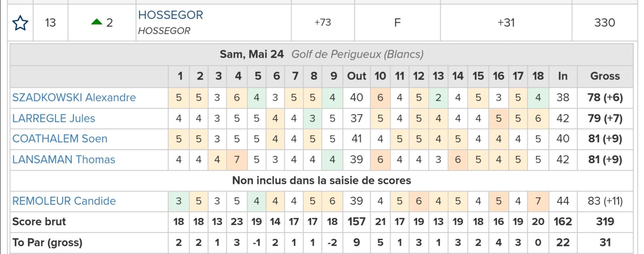Click the Gross column header
644x254 pixels.
point(605,76)
